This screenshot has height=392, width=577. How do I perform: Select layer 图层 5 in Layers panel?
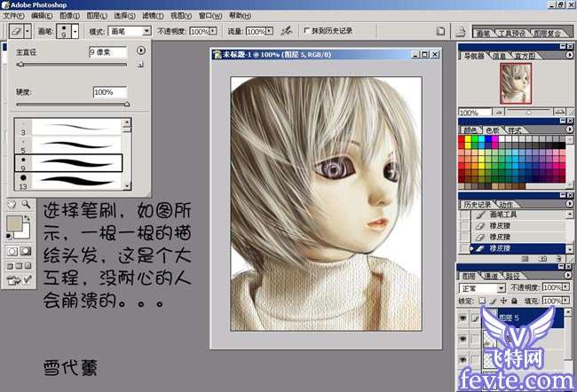click(522, 318)
